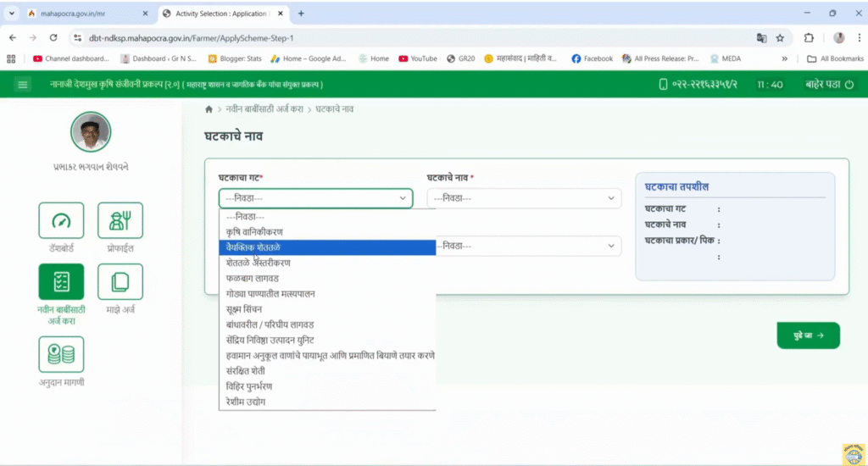This screenshot has width=868, height=466.
Task: Open the Dashboard (डॅशबोर्ड) speedometer icon
Action: point(61,220)
